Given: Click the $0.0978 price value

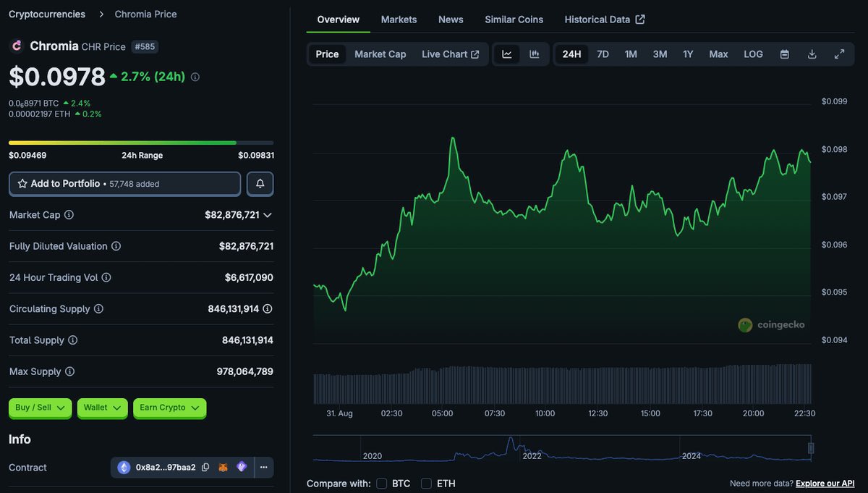Looking at the screenshot, I should (56, 77).
